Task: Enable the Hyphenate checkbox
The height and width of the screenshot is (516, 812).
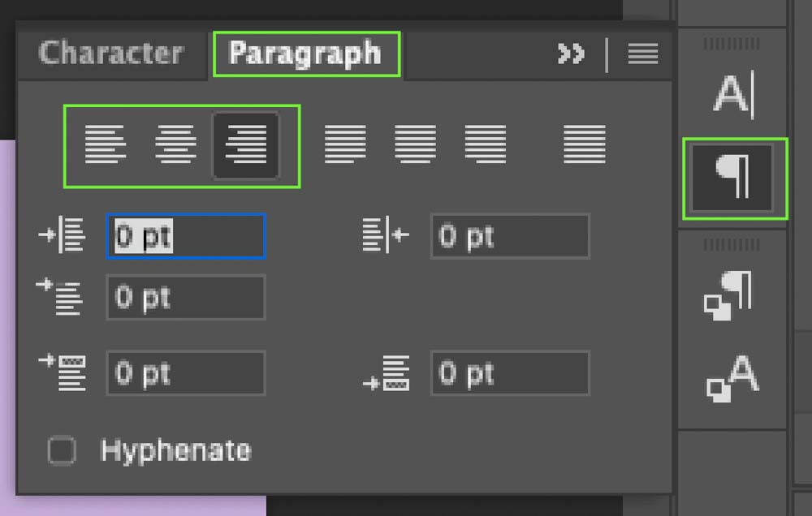Action: click(x=62, y=450)
